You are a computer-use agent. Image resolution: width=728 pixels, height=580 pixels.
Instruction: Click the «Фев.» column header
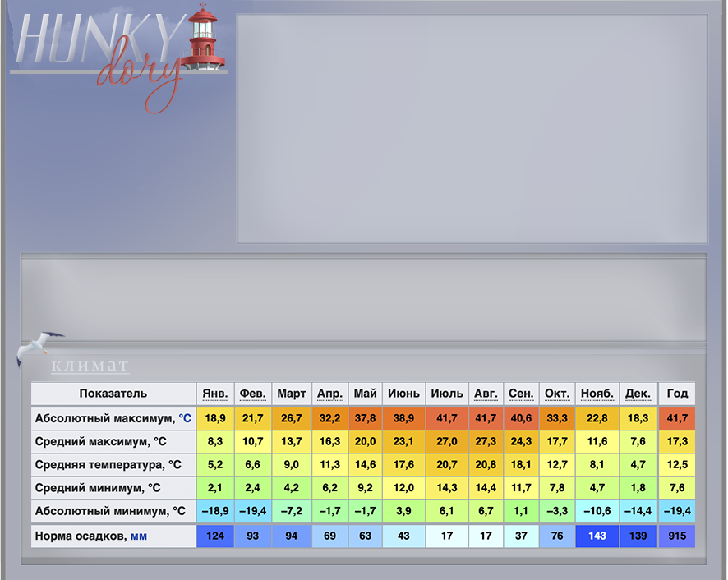click(252, 394)
